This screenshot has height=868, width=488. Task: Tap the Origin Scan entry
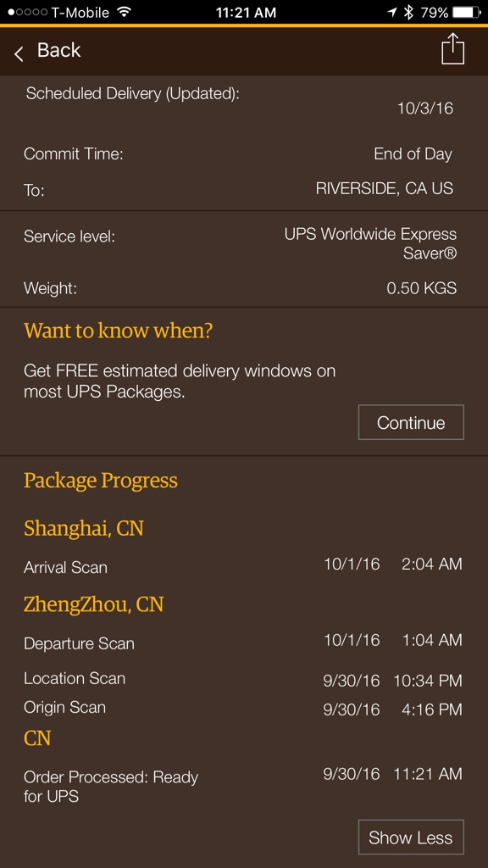(x=64, y=708)
